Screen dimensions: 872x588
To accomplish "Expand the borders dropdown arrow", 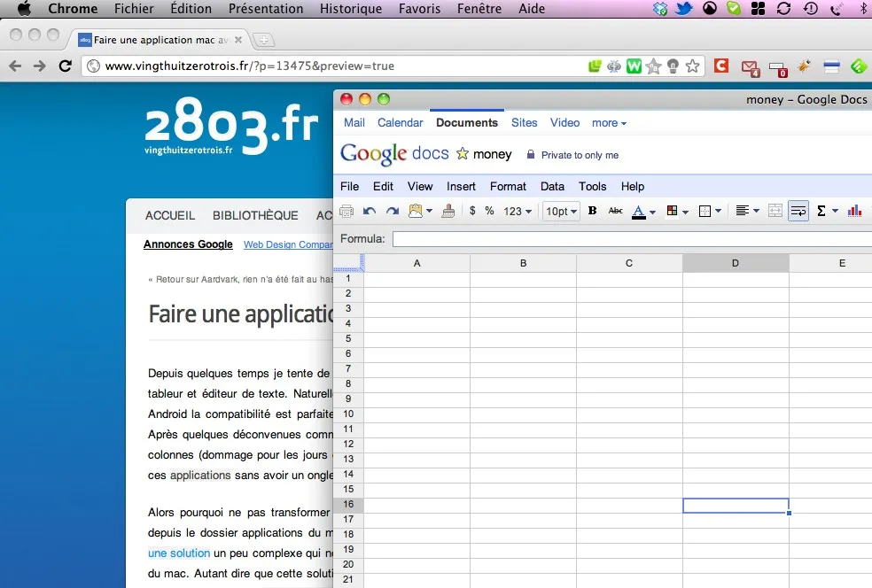I will 718,211.
